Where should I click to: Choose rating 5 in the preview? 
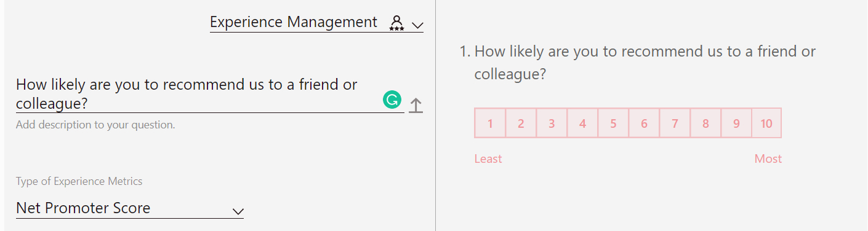[x=613, y=123]
